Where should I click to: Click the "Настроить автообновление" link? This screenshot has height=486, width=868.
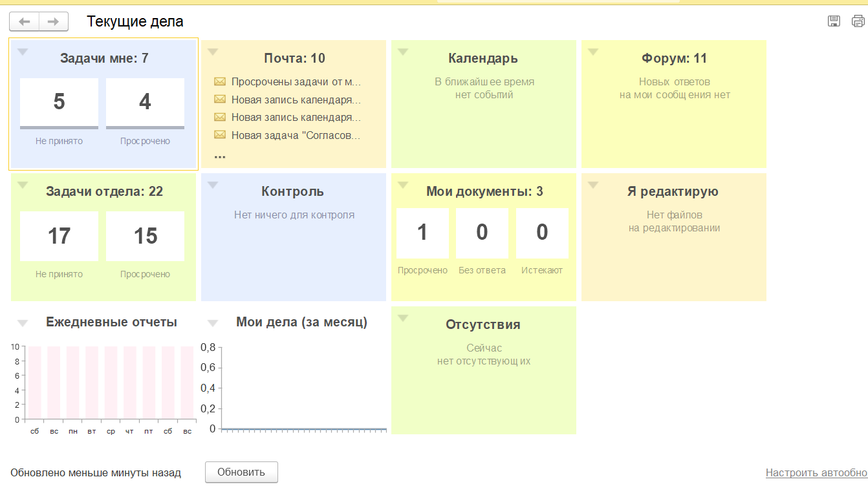[816, 472]
